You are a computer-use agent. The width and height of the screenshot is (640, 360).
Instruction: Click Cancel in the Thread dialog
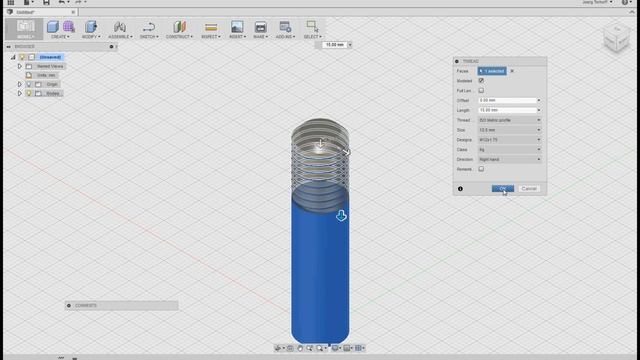(x=529, y=189)
